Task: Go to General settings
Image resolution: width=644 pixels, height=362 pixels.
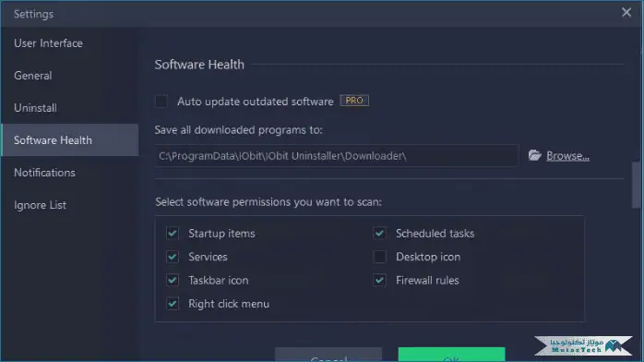Action: click(33, 76)
